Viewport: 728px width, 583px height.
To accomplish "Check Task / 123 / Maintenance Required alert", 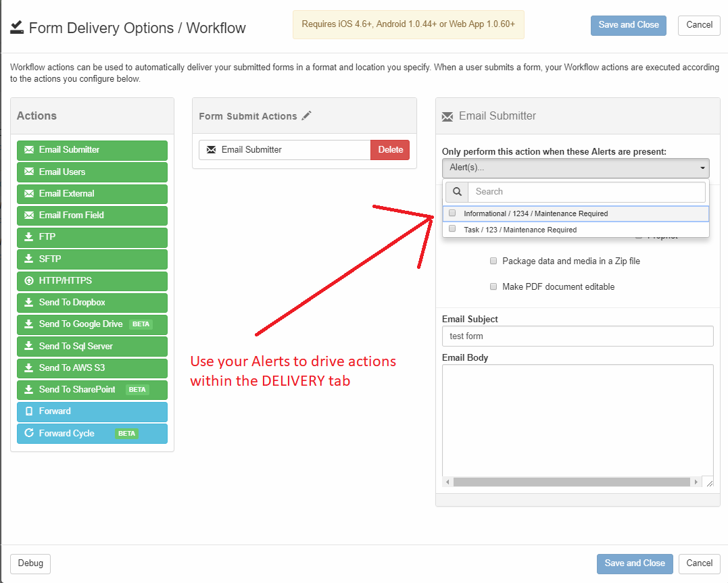I will coord(453,229).
